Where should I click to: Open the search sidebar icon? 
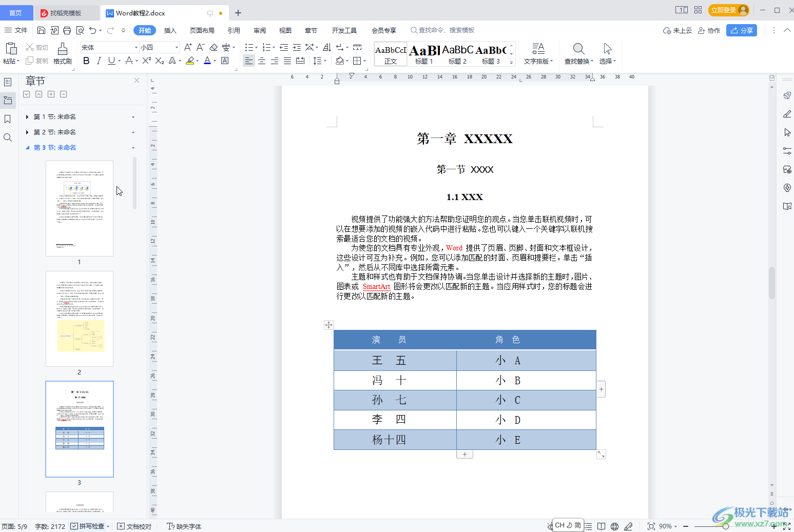[x=8, y=137]
